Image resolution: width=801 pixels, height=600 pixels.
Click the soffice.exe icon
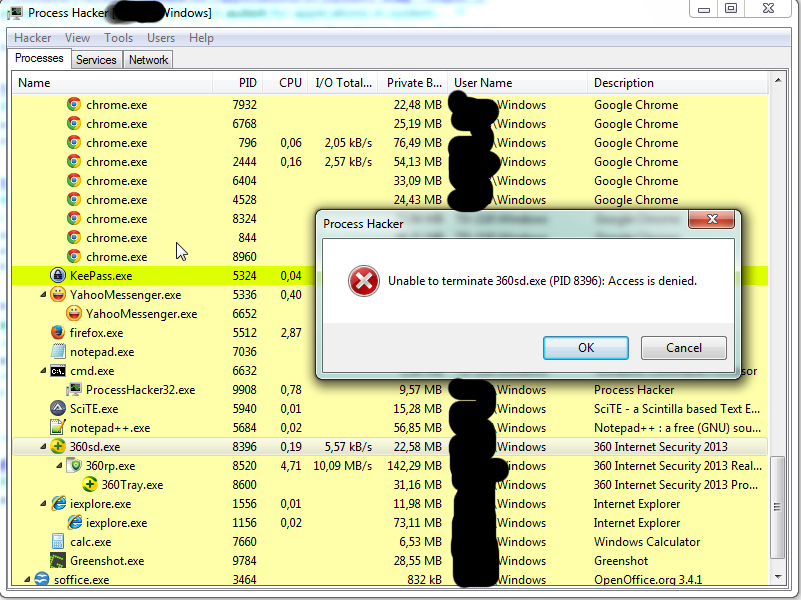[x=41, y=579]
